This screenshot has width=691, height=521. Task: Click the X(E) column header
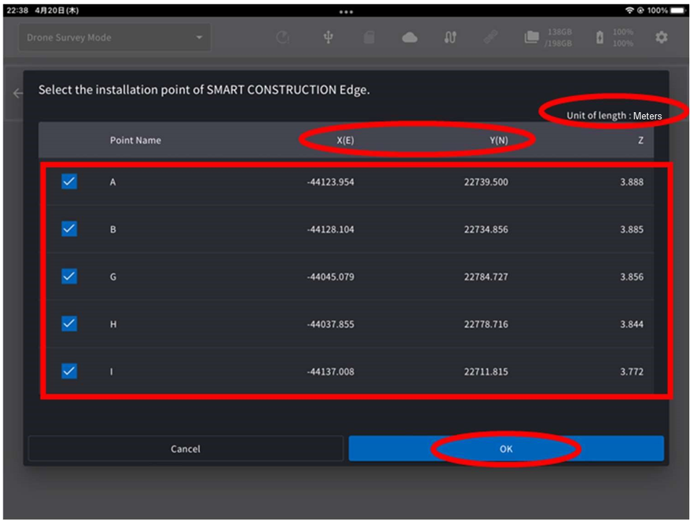pos(345,140)
